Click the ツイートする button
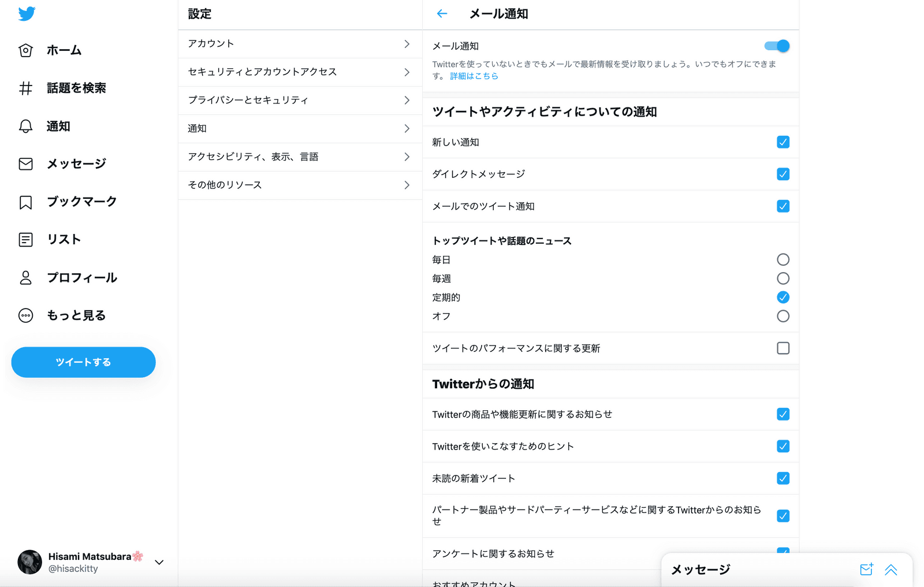Viewport: 924px width, 587px height. point(83,362)
